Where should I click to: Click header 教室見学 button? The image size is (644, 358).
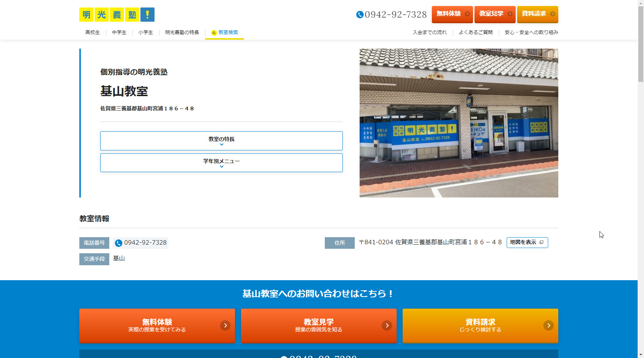pos(495,14)
